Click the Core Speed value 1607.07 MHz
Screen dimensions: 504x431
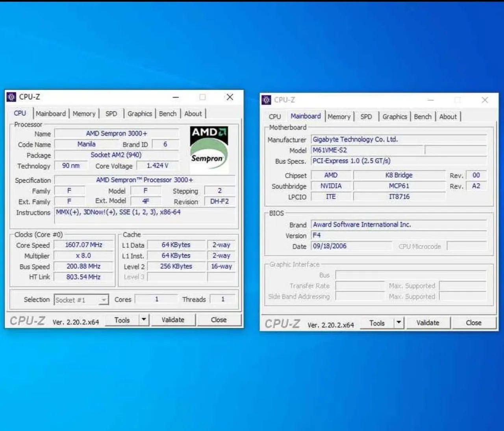83,245
